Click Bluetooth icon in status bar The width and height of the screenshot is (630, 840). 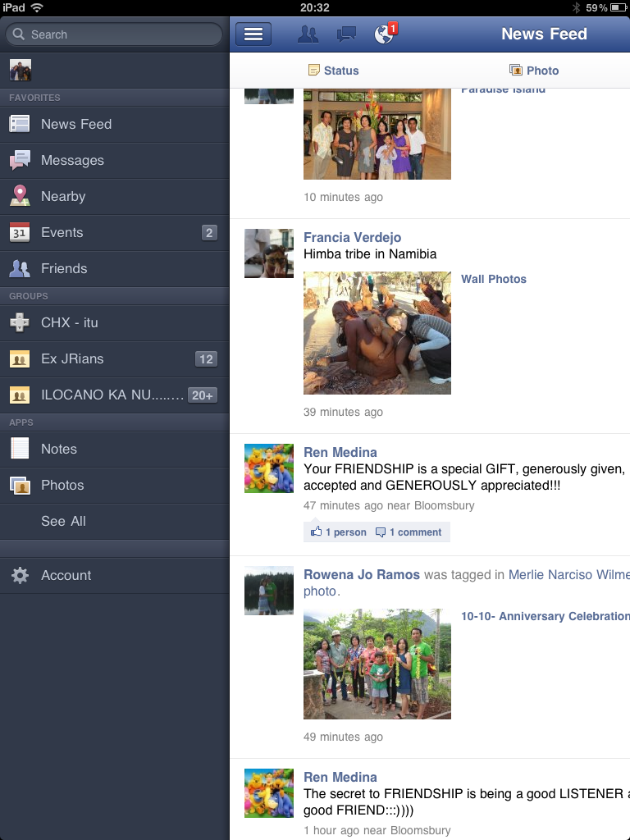point(576,7)
